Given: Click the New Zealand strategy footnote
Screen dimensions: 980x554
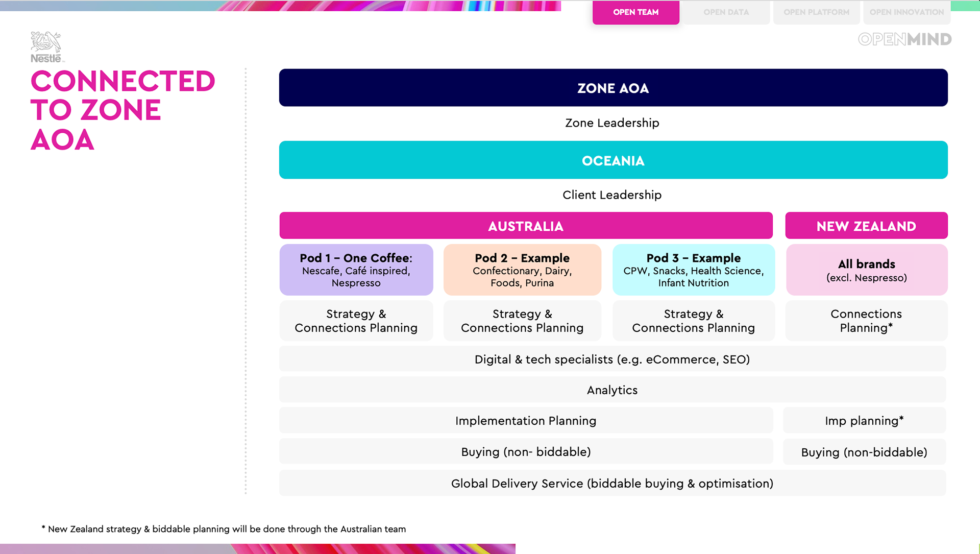Looking at the screenshot, I should (x=224, y=529).
